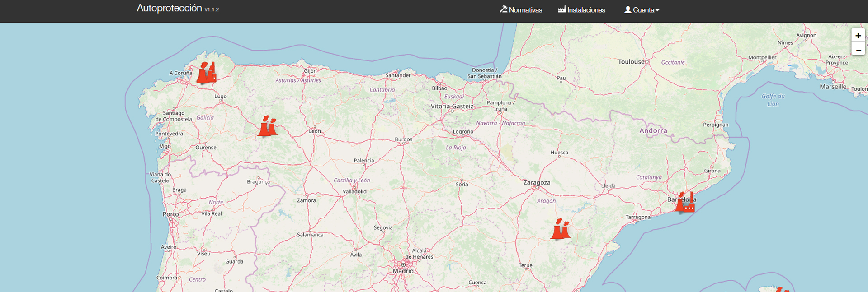868x292 pixels.
Task: Open the cooling tower marker north of Teruel
Action: (x=561, y=229)
